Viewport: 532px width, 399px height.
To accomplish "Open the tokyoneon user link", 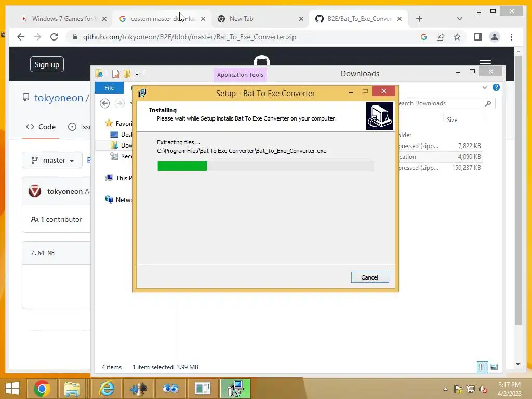I will (x=59, y=98).
